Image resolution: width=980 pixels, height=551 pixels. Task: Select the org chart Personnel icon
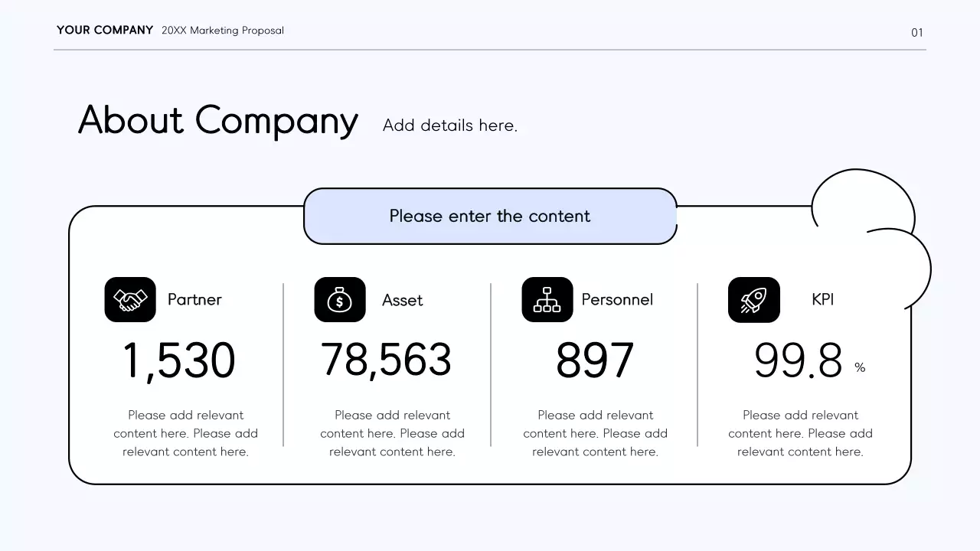tap(547, 299)
